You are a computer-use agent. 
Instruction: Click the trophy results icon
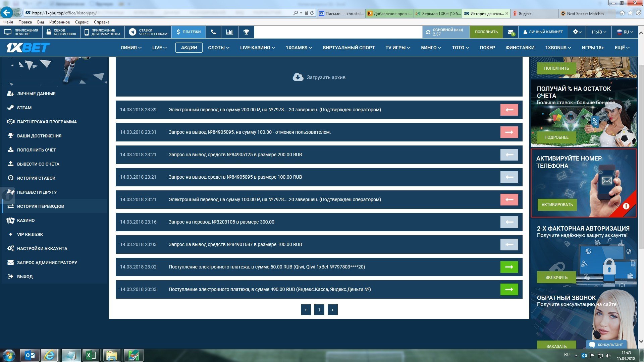coord(246,32)
